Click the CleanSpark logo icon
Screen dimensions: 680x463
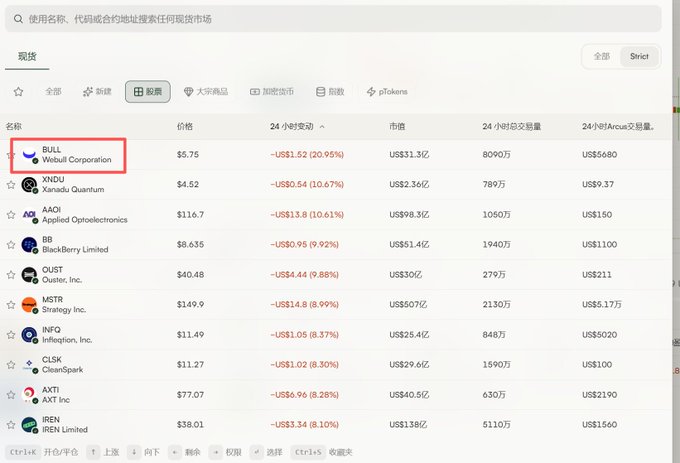[x=29, y=365]
